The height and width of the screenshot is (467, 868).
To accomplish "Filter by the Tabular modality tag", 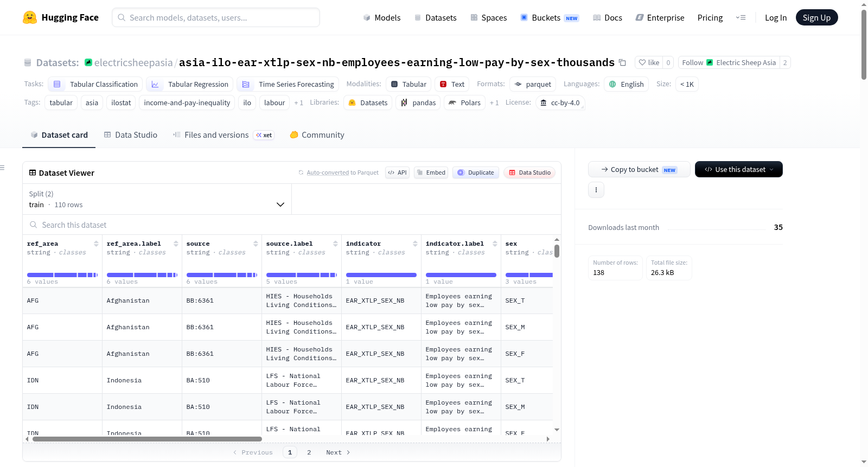I will pos(409,84).
